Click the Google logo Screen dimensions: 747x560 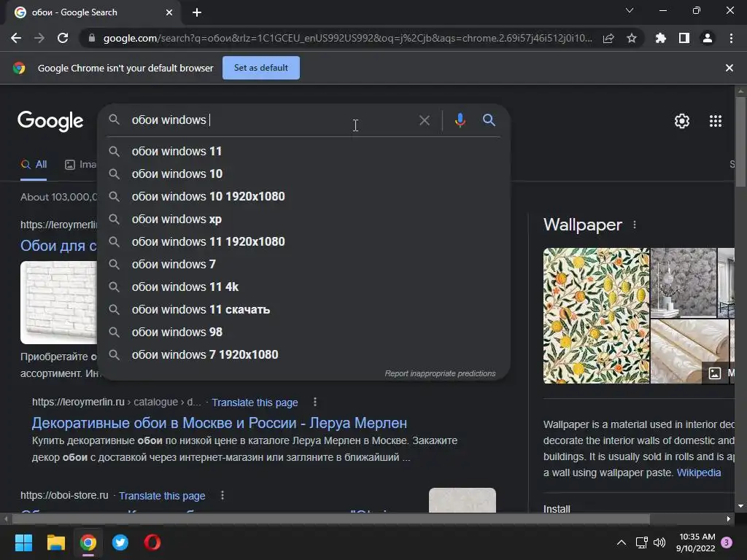coord(50,121)
